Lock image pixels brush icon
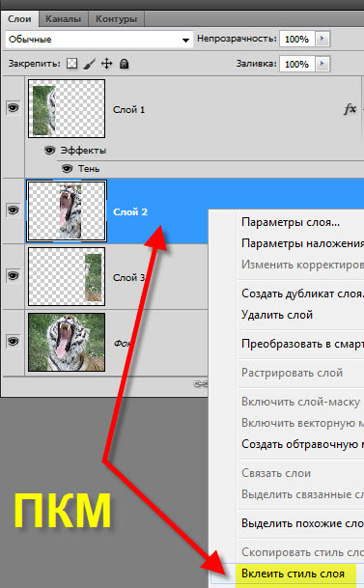Viewport: 364px width, 588px height. pyautogui.click(x=89, y=64)
